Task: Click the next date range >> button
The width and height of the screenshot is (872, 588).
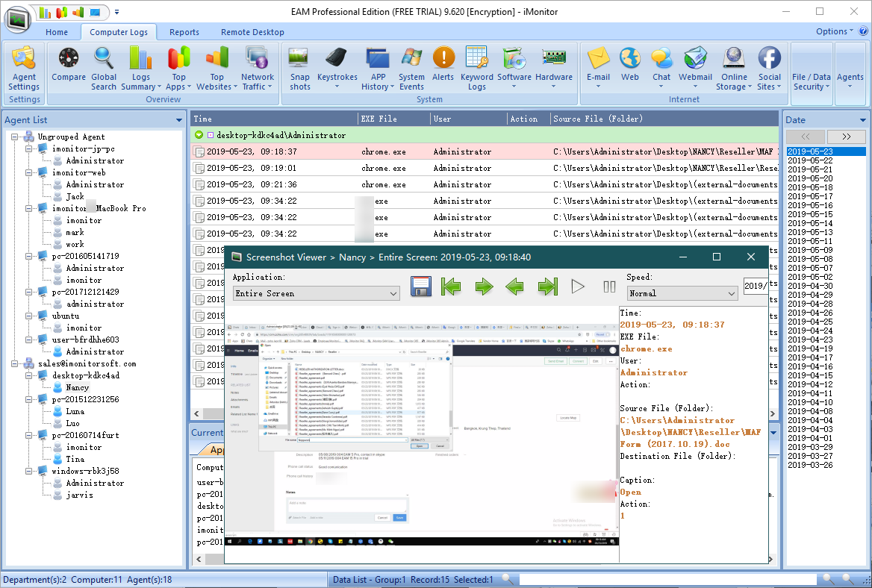Action: [x=846, y=137]
